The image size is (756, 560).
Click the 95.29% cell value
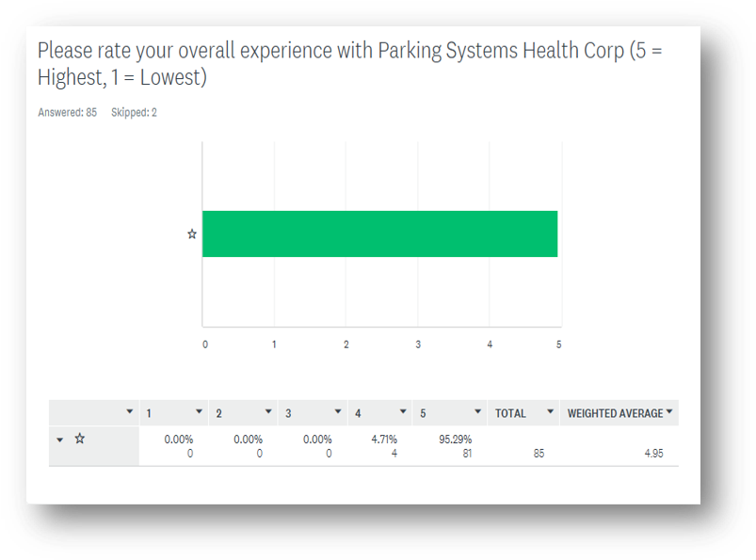(455, 440)
